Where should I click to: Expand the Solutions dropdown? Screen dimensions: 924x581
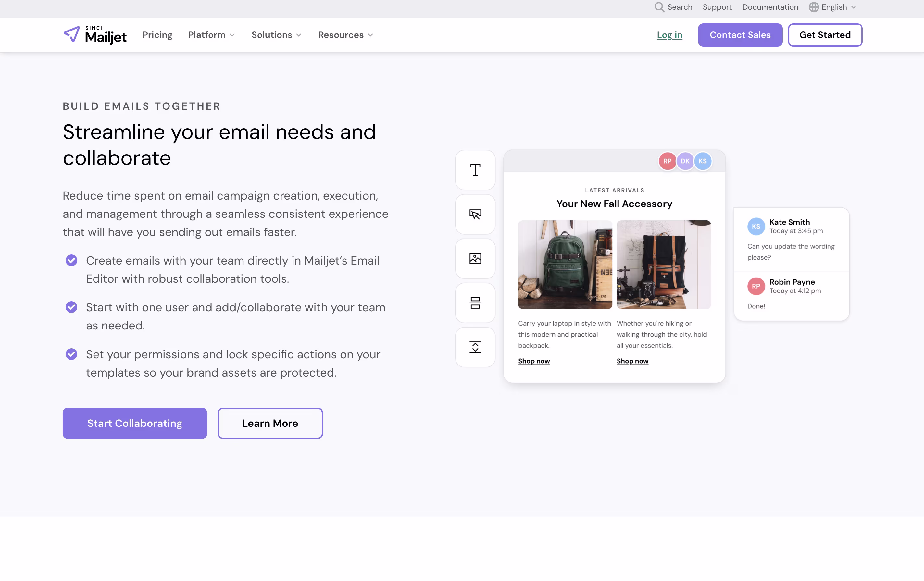coord(276,35)
